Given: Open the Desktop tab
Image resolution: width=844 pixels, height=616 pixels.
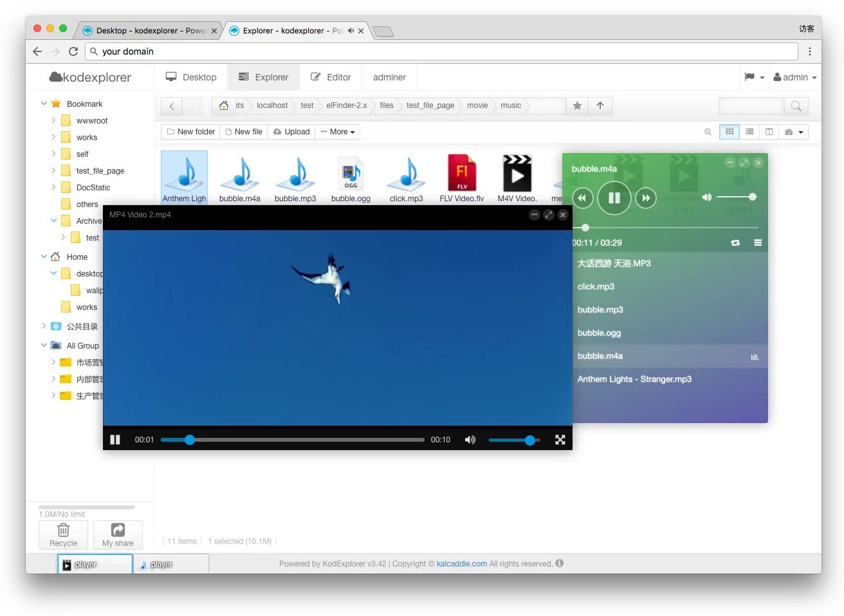Looking at the screenshot, I should [x=191, y=77].
